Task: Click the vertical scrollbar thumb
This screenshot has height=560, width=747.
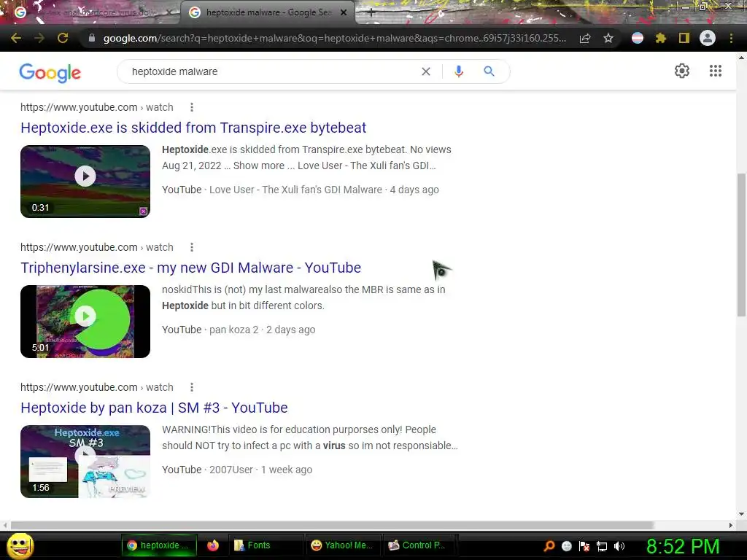Action: (741, 245)
